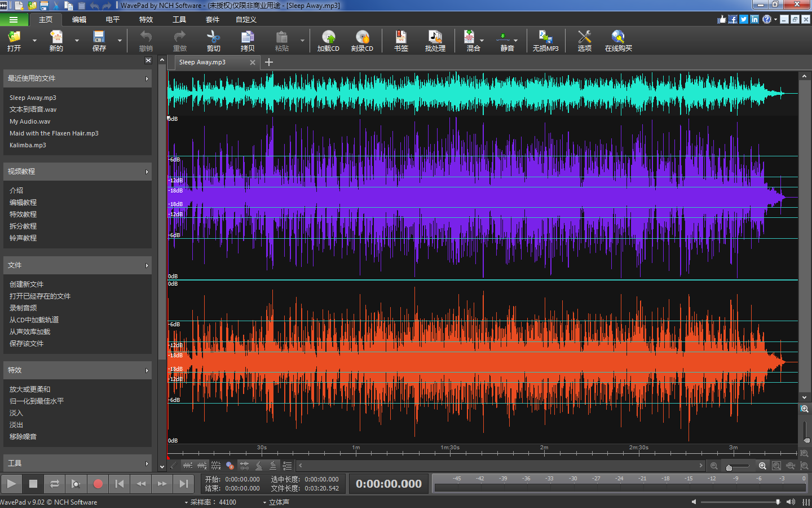Click the Burn CD icon
The width and height of the screenshot is (812, 508).
pyautogui.click(x=362, y=41)
